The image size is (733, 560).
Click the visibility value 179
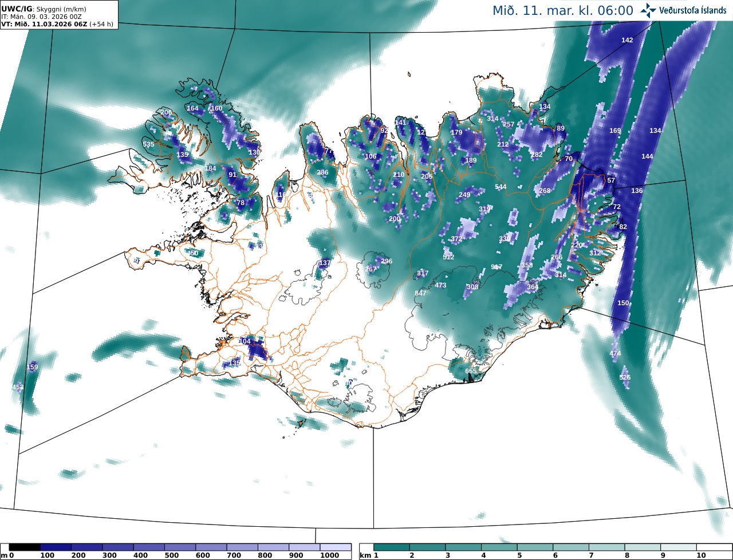point(456,132)
